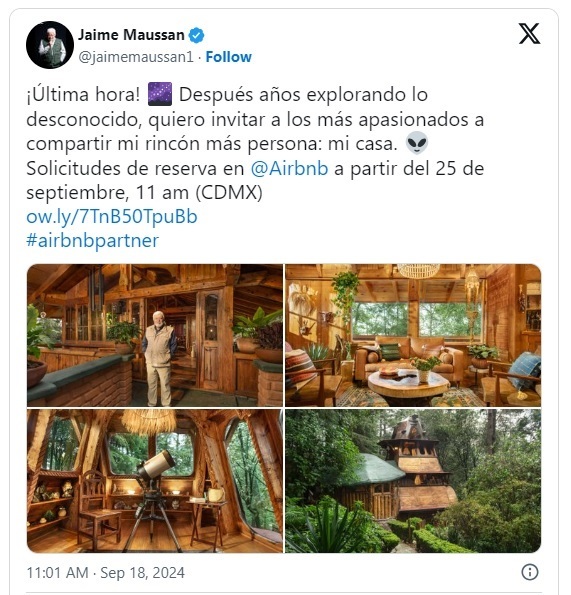Click the (CDMX) text in the tweet
Screen dimensions: 571x595
pyautogui.click(x=229, y=192)
